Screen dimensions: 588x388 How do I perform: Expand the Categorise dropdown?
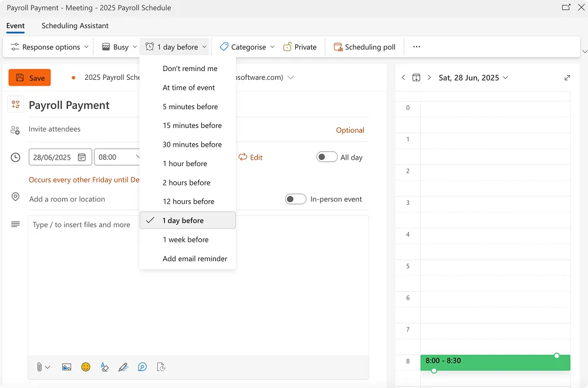coord(248,47)
